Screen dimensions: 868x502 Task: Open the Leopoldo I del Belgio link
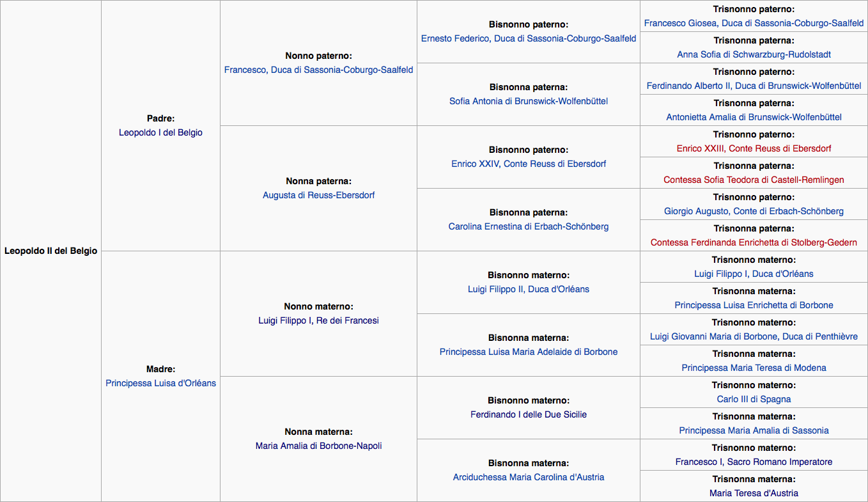click(160, 132)
